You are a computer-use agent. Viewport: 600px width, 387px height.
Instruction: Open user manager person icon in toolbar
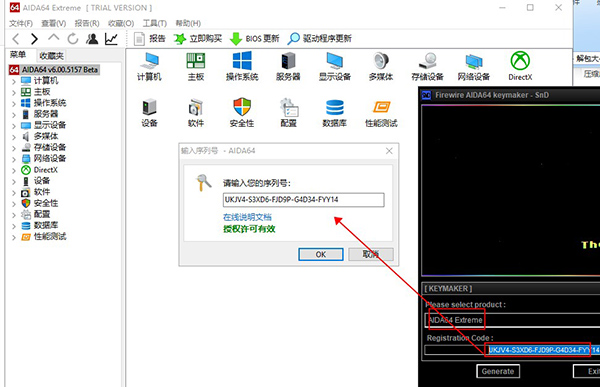point(92,39)
